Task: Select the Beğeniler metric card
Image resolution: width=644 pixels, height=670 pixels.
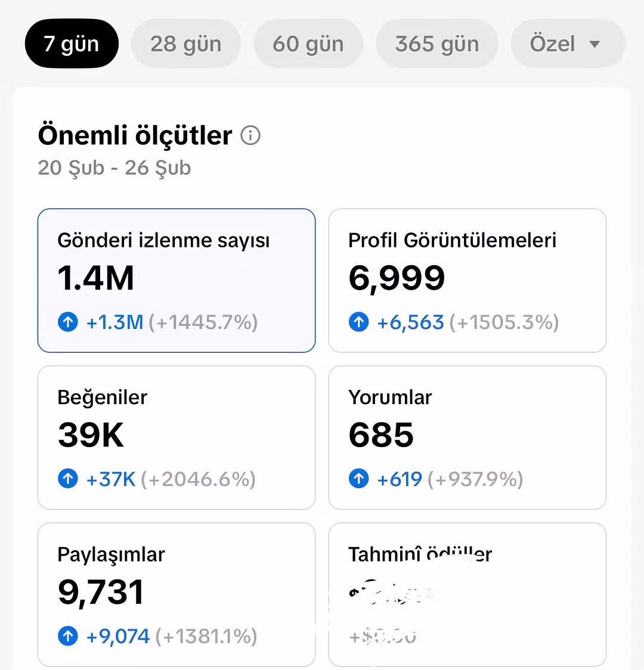Action: pos(177,437)
